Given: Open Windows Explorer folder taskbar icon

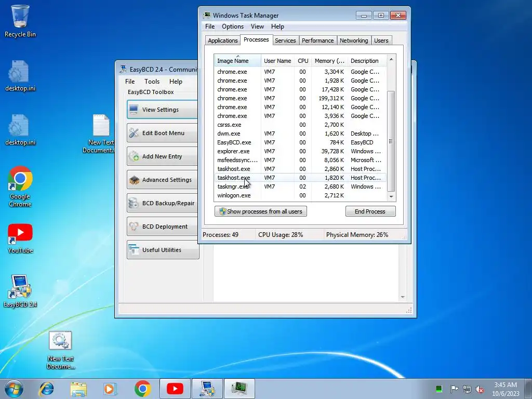Looking at the screenshot, I should point(78,389).
